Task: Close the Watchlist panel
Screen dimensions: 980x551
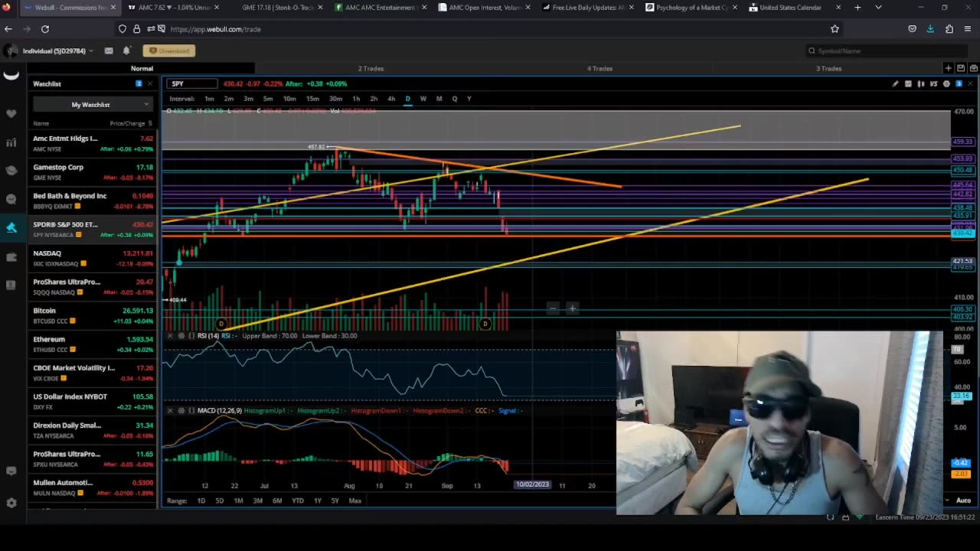Action: (150, 83)
